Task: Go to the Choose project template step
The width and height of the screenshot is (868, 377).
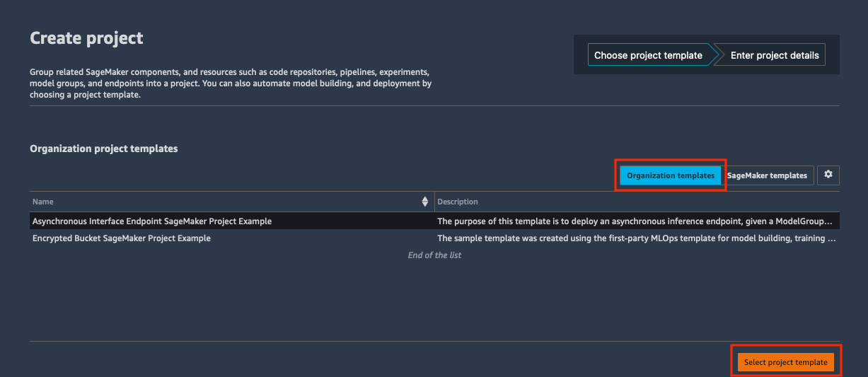Action: click(x=648, y=55)
